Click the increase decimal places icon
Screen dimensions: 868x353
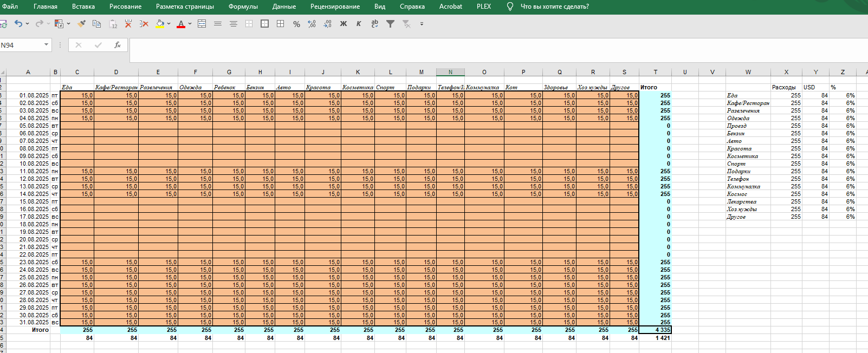[312, 24]
